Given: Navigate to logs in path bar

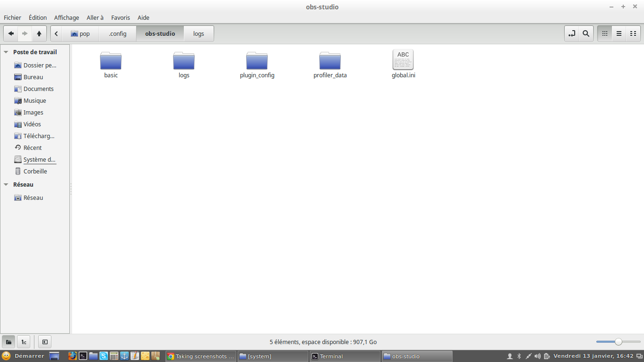Looking at the screenshot, I should 199,33.
